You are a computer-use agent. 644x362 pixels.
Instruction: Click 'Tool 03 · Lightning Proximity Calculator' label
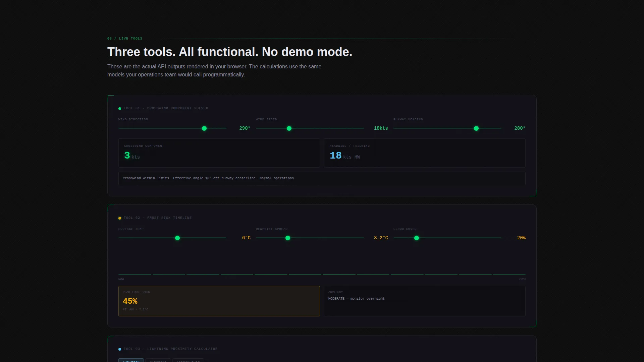click(171, 349)
